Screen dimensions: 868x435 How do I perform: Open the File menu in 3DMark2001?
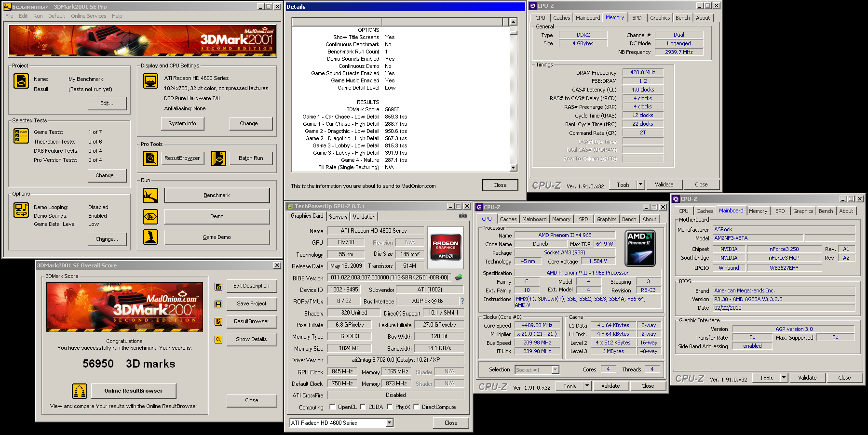[x=10, y=16]
